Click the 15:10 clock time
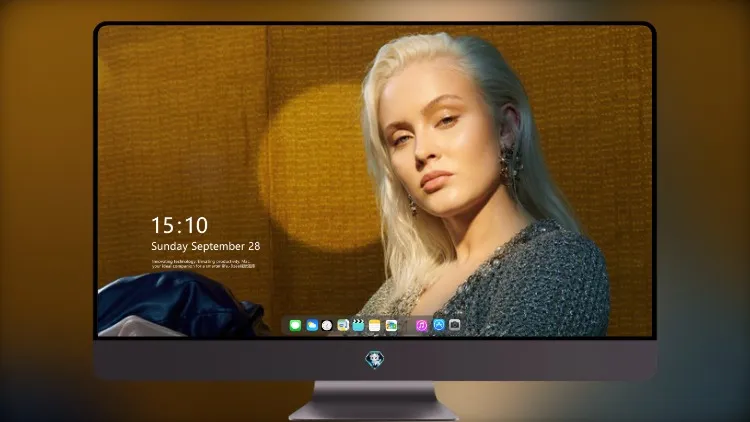The image size is (750, 422). pos(180,225)
